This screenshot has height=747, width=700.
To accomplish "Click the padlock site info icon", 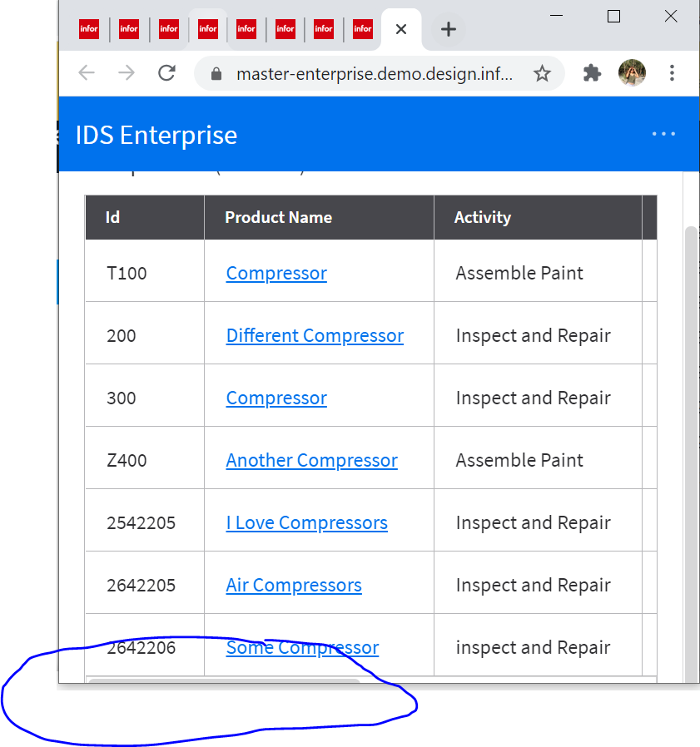I will (216, 74).
